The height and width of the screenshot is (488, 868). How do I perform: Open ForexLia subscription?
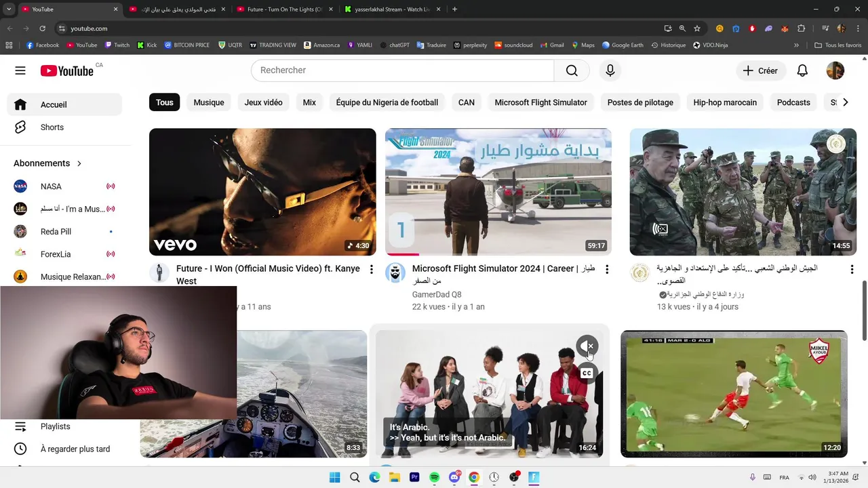pos(64,254)
